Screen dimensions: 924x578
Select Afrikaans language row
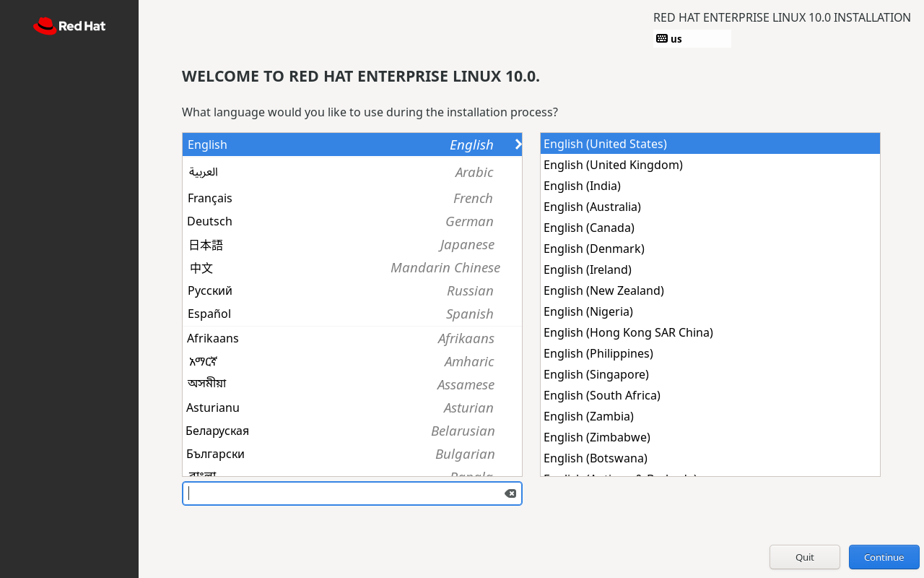point(352,338)
